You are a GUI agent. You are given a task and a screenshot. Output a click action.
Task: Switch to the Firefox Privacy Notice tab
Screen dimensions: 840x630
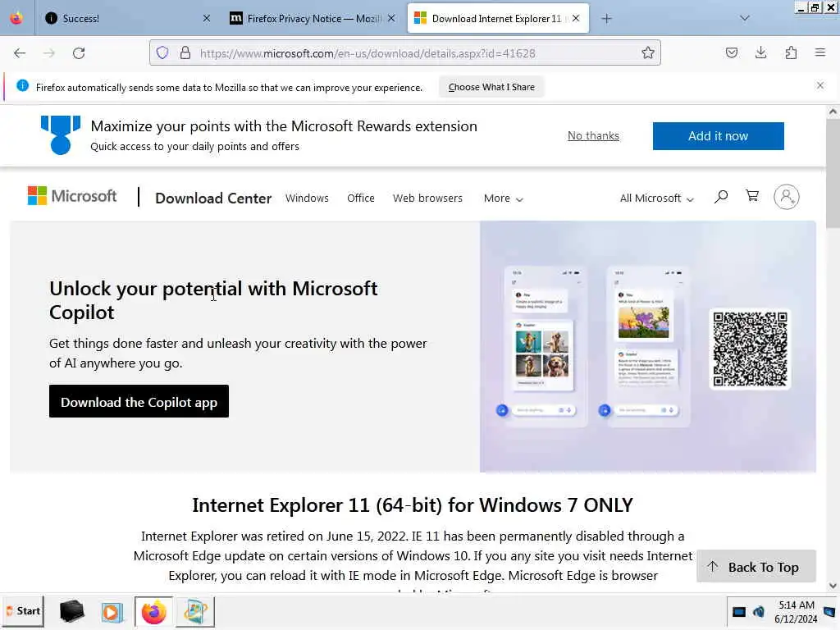(313, 18)
